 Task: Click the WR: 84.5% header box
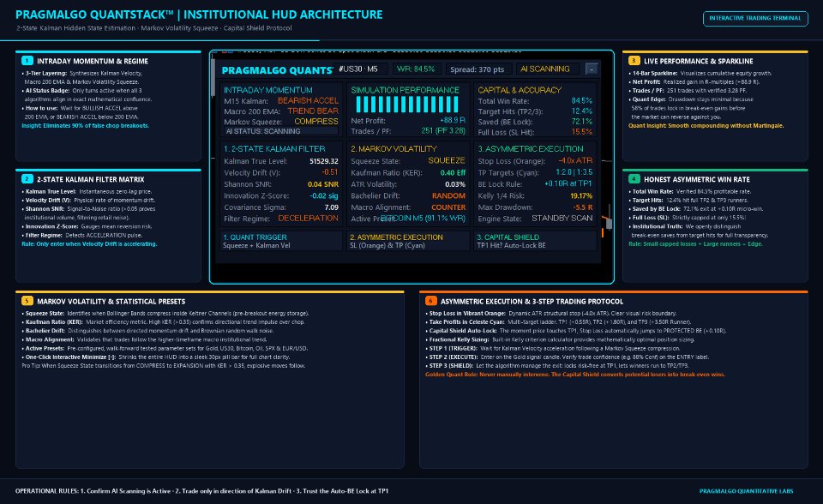pyautogui.click(x=416, y=69)
